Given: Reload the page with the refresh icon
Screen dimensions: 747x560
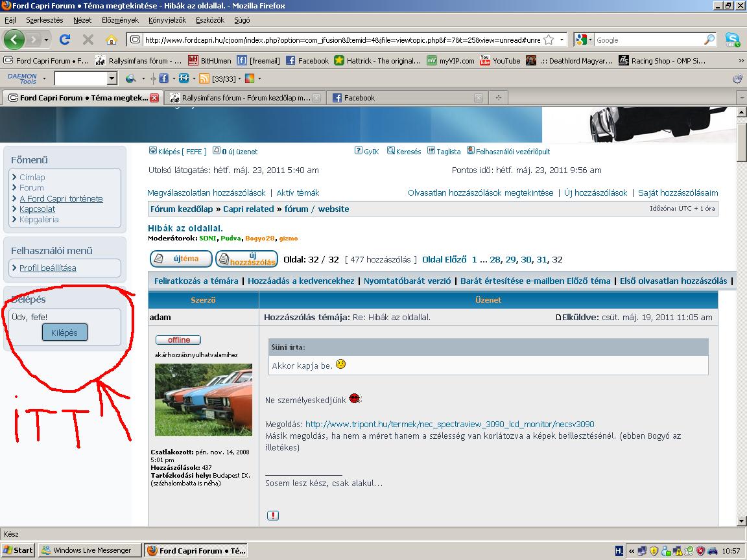Looking at the screenshot, I should (x=65, y=40).
